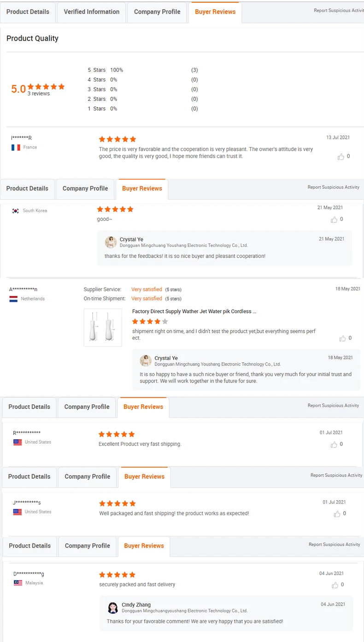Click the South Korea flag icon
Screen dimensions: 364x642
click(x=16, y=211)
